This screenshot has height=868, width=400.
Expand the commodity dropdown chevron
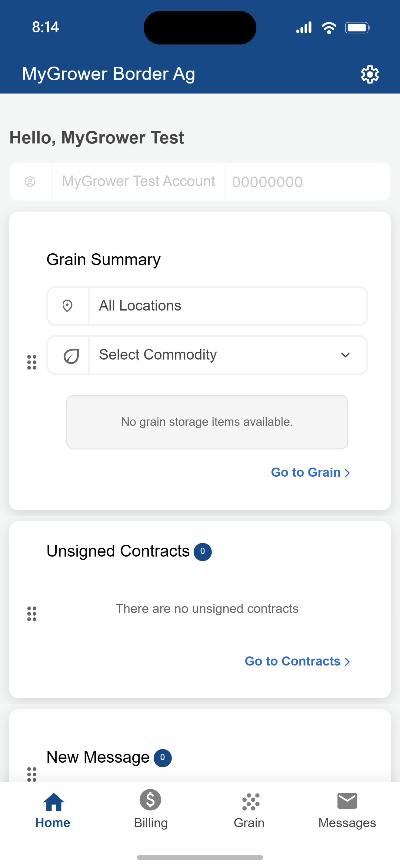coord(345,355)
